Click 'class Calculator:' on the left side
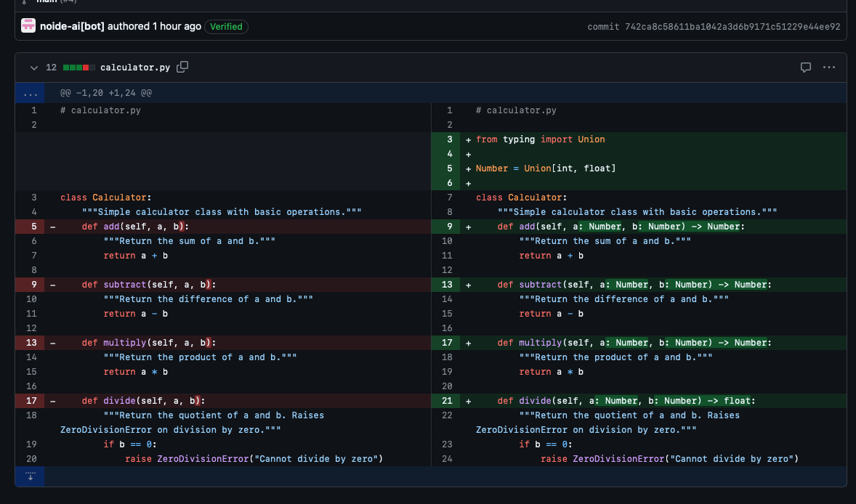856x504 pixels. [106, 198]
